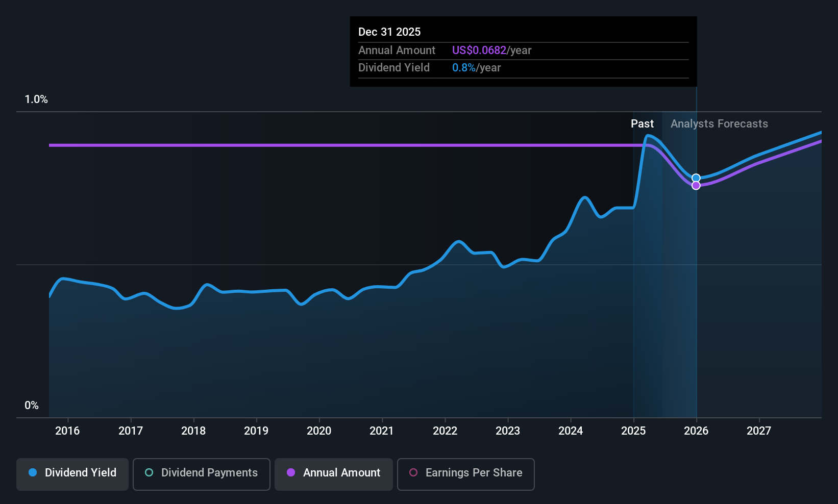Screen dimensions: 838x504
Task: Click the 0.8%/year dividend yield value
Action: (x=477, y=68)
